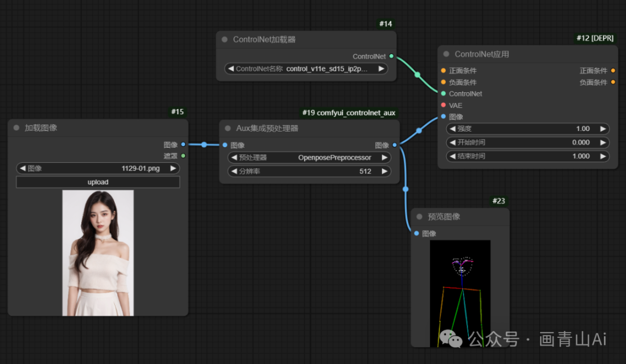Click the openpose skeleton preview image

tap(460, 293)
